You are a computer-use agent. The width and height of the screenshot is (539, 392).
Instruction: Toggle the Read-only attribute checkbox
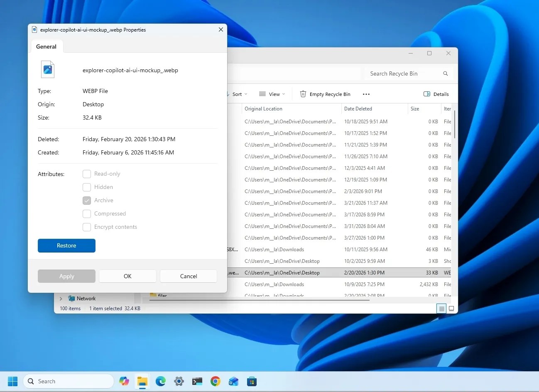click(x=87, y=174)
